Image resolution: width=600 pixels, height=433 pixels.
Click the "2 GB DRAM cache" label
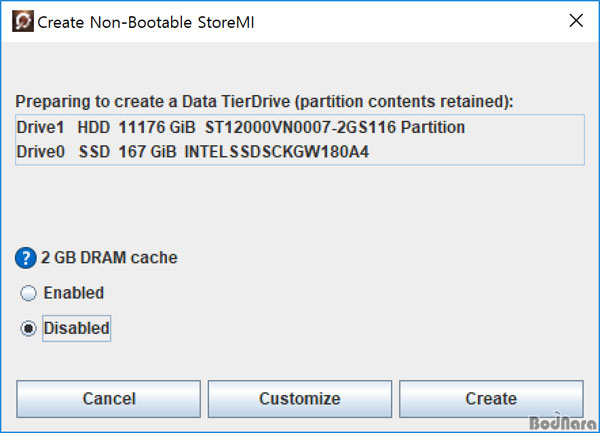pyautogui.click(x=109, y=257)
